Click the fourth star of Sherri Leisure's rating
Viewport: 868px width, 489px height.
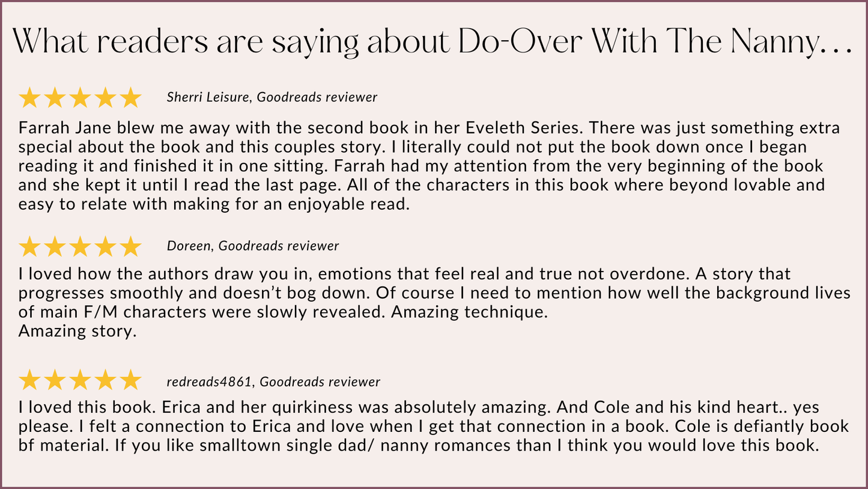coord(105,97)
